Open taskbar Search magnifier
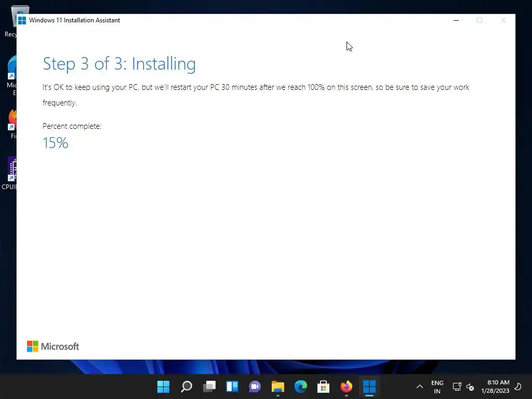Viewport: 532px width, 399px height. [187, 387]
